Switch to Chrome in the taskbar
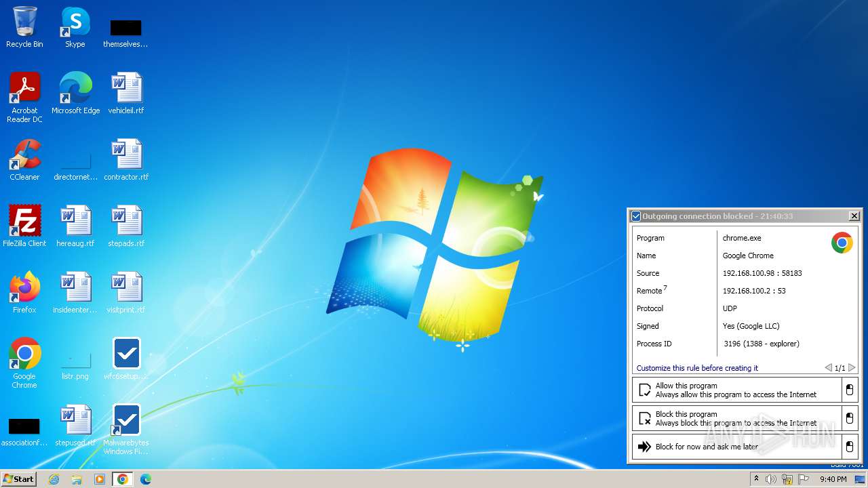The height and width of the screenshot is (488, 868). coord(123,479)
